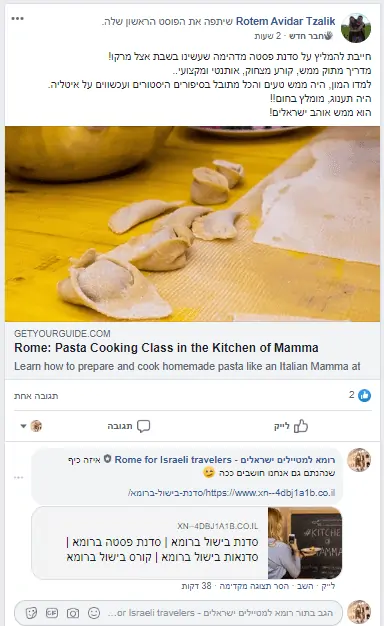
Task: Open the Kitchen of Mamma chalkboard preview thumbnail
Action: pos(305,543)
